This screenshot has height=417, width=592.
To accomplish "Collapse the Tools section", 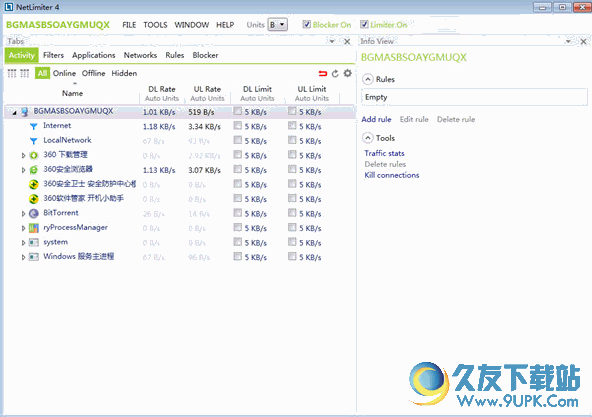I will point(367,138).
